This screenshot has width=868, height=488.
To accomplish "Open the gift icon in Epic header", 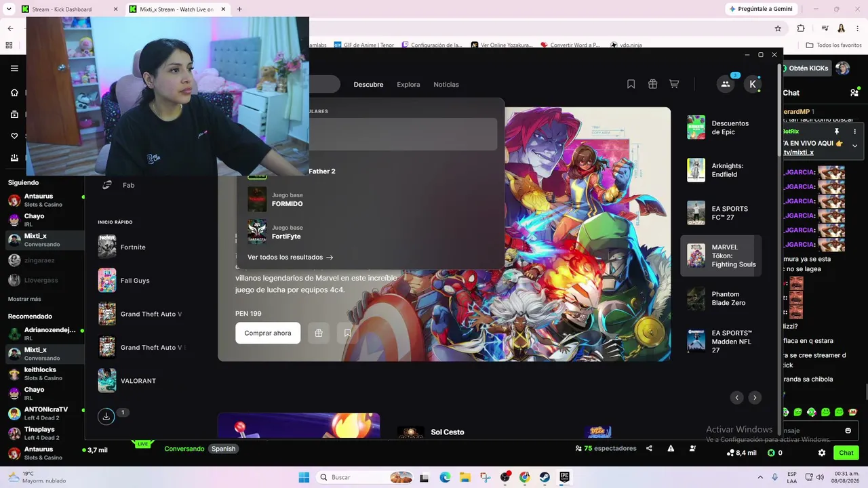I will click(x=652, y=84).
